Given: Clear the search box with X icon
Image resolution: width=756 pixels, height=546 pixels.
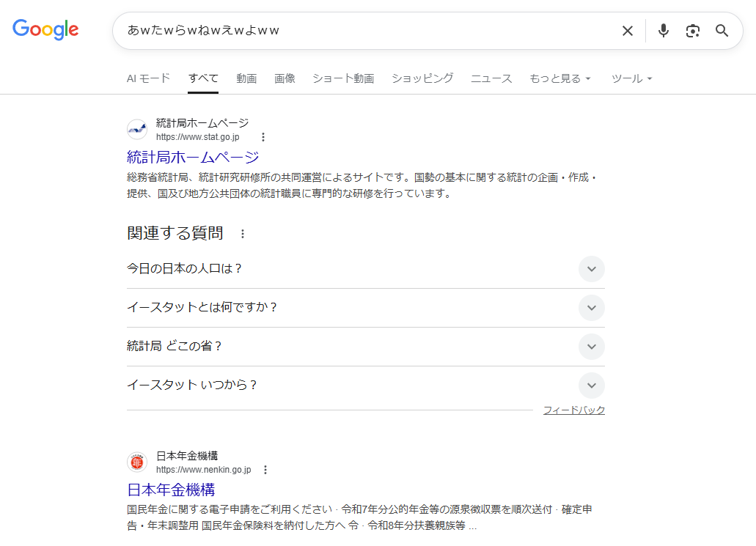Looking at the screenshot, I should 627,31.
